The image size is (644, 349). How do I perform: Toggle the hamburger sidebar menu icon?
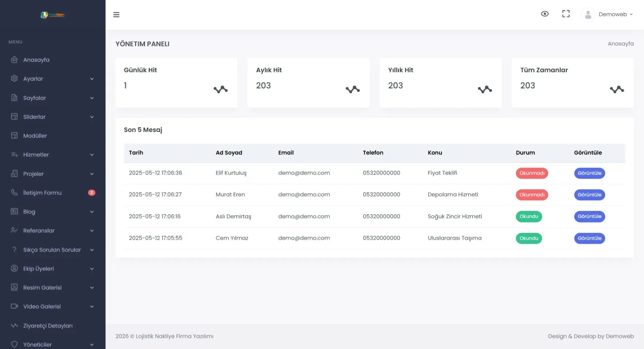(x=116, y=15)
